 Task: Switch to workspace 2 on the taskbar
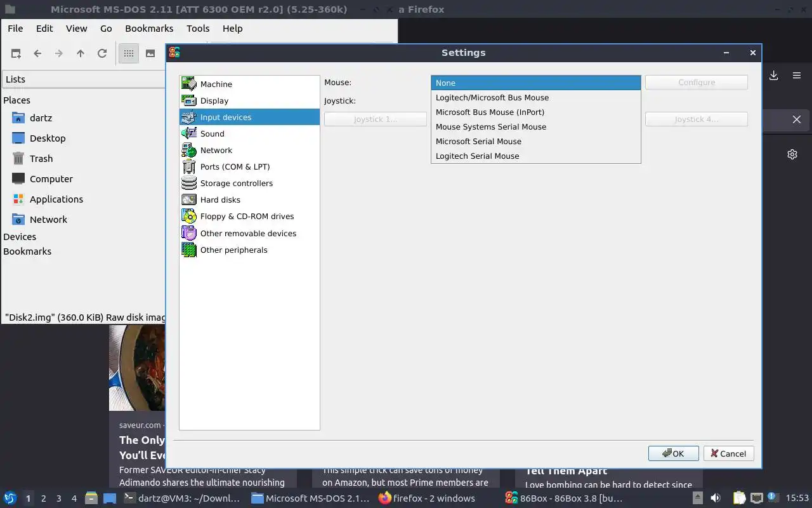[x=44, y=498]
